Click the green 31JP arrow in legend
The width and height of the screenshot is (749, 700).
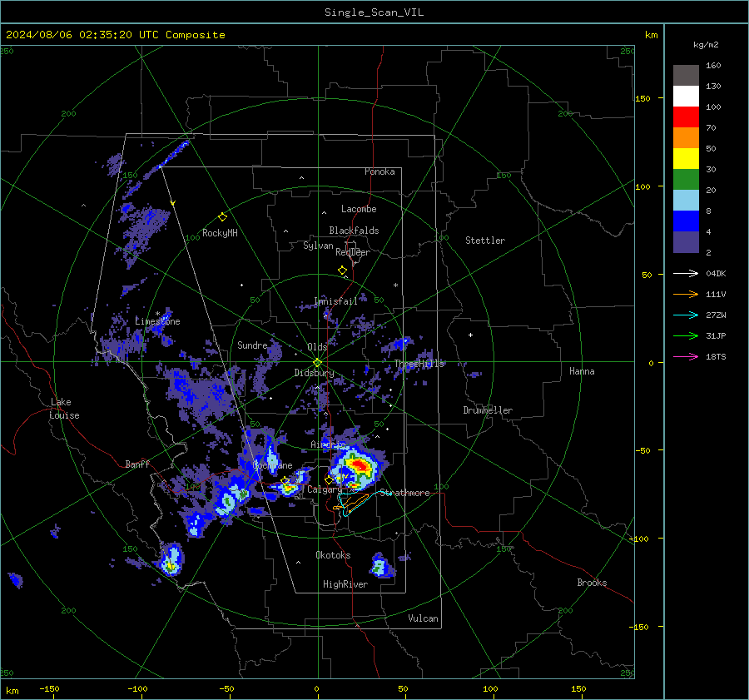click(686, 336)
